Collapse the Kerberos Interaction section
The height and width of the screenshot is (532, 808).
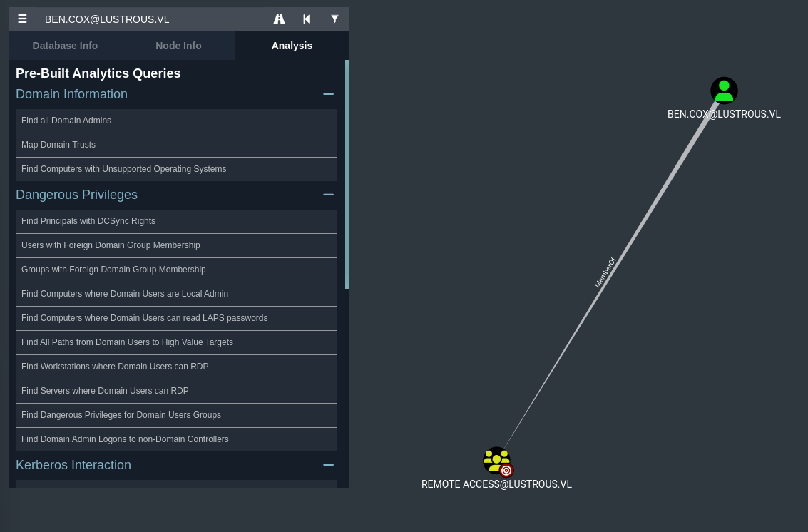(328, 465)
